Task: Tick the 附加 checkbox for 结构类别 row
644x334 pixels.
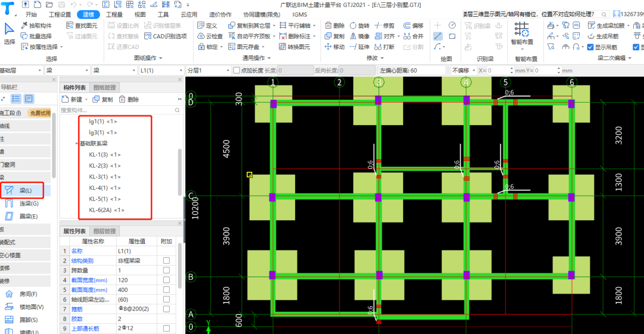Action: (166, 260)
